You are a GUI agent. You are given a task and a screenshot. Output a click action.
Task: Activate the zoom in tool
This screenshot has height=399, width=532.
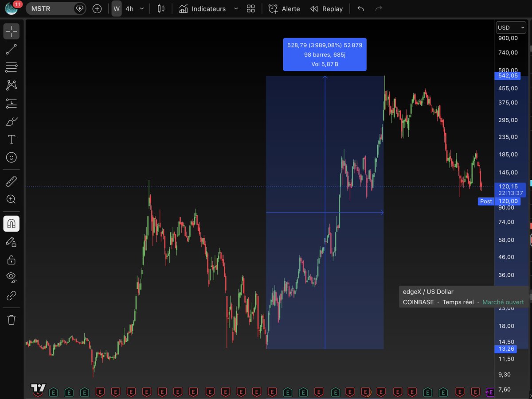12,199
